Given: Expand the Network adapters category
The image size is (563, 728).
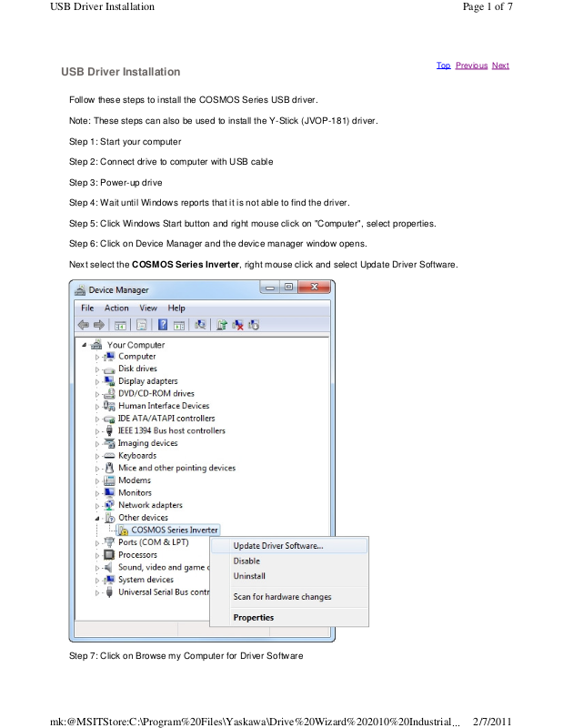Looking at the screenshot, I should click(97, 506).
